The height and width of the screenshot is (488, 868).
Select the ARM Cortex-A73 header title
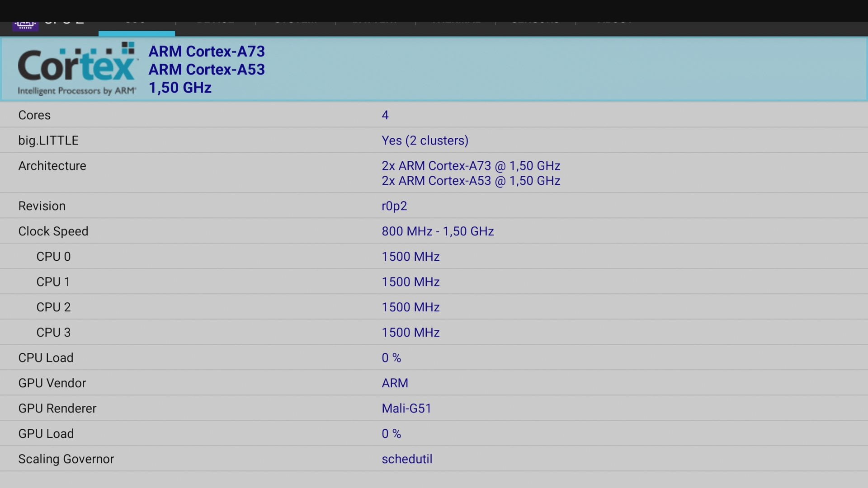tap(207, 52)
